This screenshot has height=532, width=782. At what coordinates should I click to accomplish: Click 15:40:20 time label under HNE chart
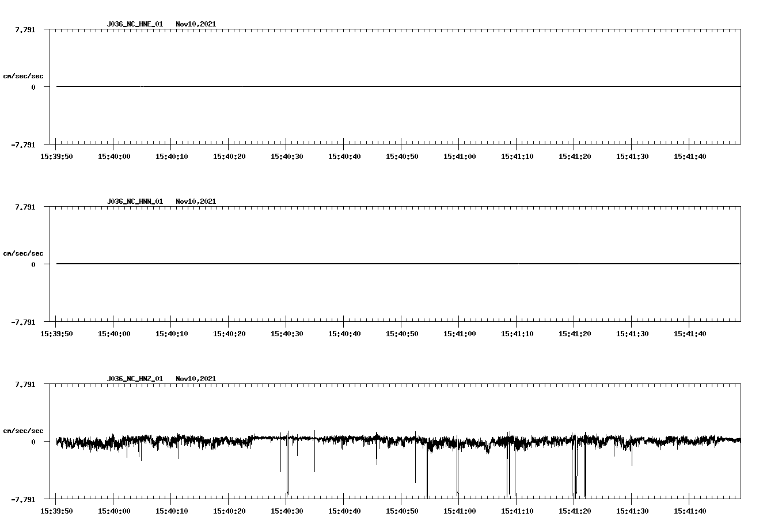(229, 157)
